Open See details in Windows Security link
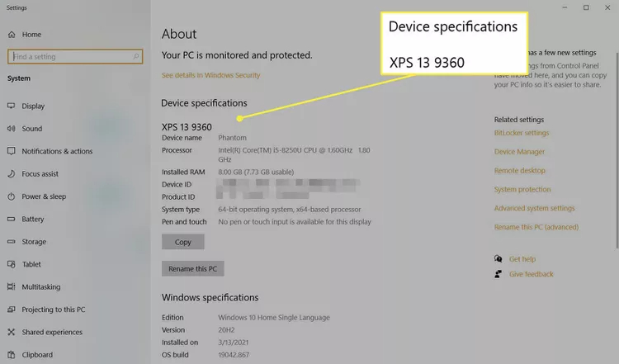Image resolution: width=619 pixels, height=364 pixels. (x=210, y=75)
